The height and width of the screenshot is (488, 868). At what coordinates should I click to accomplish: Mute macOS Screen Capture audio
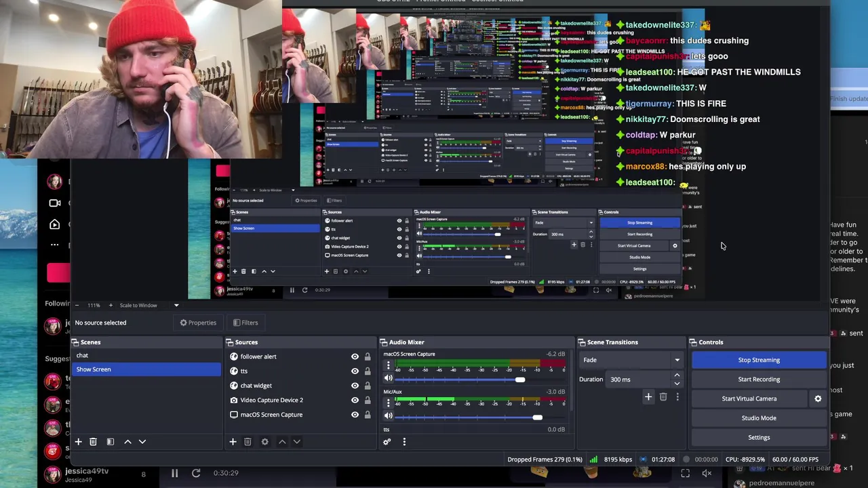389,379
